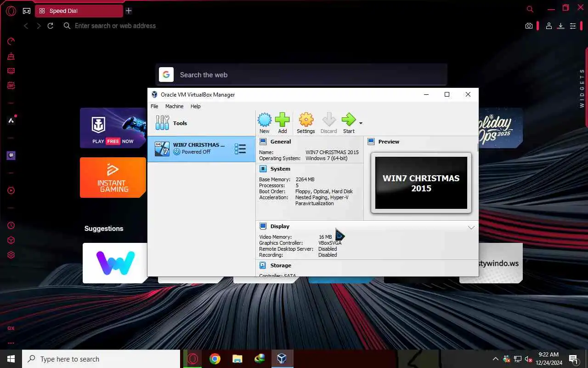Open Easy Setup sliders icon

point(573,26)
